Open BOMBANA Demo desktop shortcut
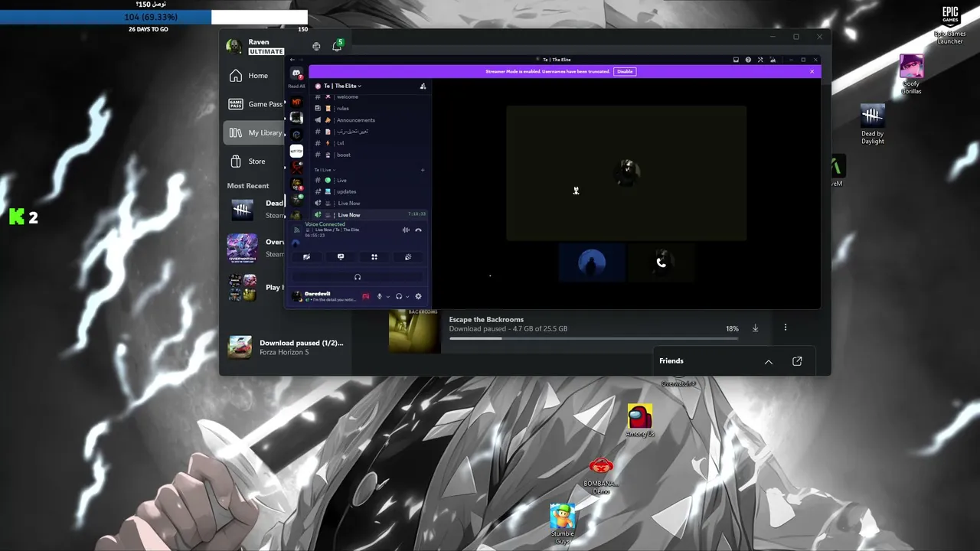The height and width of the screenshot is (551, 980). (601, 475)
